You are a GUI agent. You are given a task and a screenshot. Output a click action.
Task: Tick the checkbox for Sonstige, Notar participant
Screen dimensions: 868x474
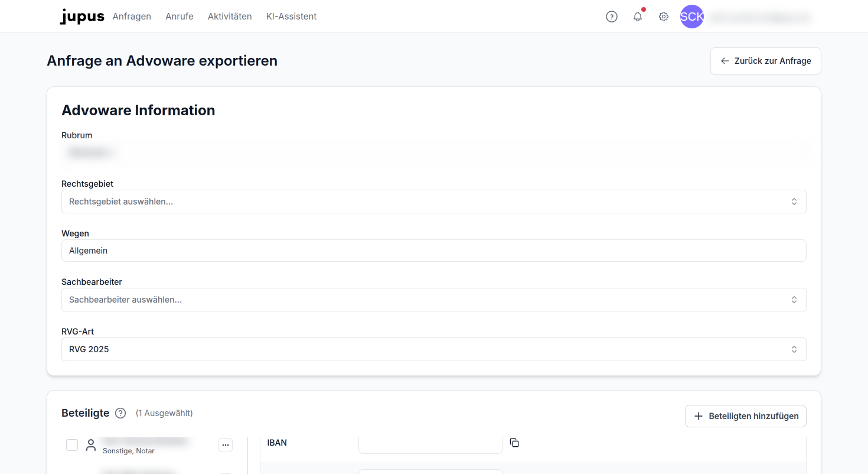coord(72,445)
